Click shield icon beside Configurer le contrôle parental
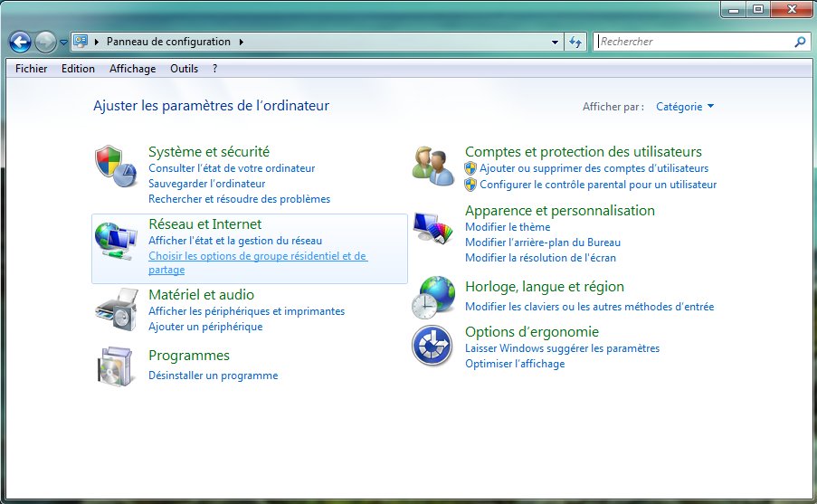Viewport: 817px width, 504px height. point(470,185)
